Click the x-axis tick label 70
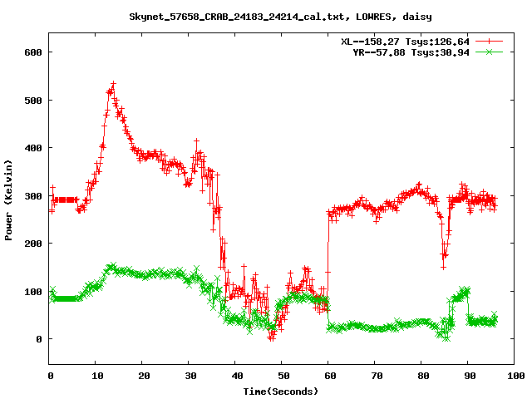This screenshot has height=399, width=532. (377, 376)
